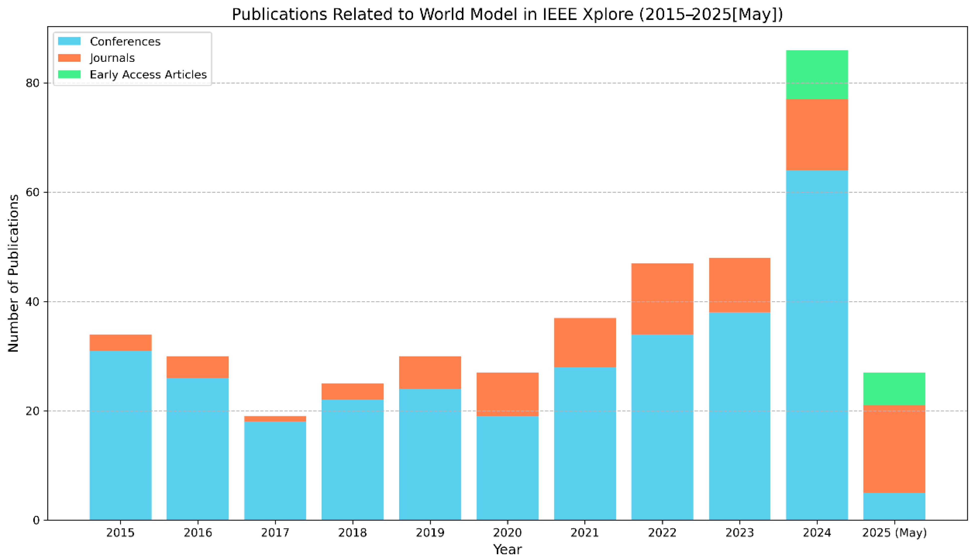Screen dimensions: 975x560
Task: Click the 2017 blue Conferences bar
Action: coord(275,471)
